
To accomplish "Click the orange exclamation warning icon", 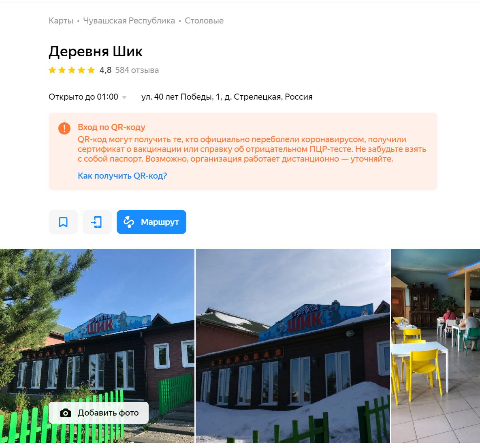I will coord(64,128).
